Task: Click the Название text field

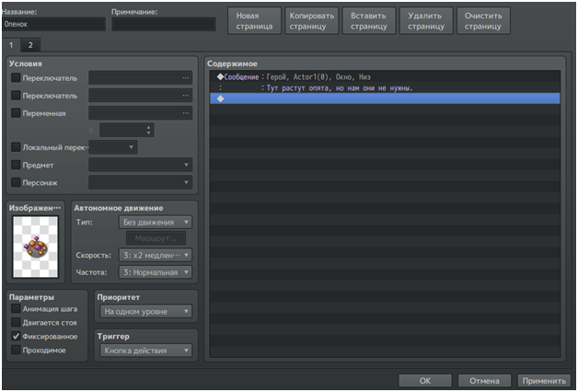Action: click(54, 25)
